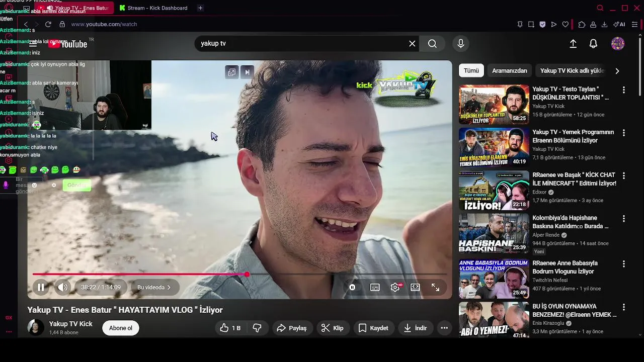
Task: Click the 'Kaydet' save button
Action: tap(373, 328)
